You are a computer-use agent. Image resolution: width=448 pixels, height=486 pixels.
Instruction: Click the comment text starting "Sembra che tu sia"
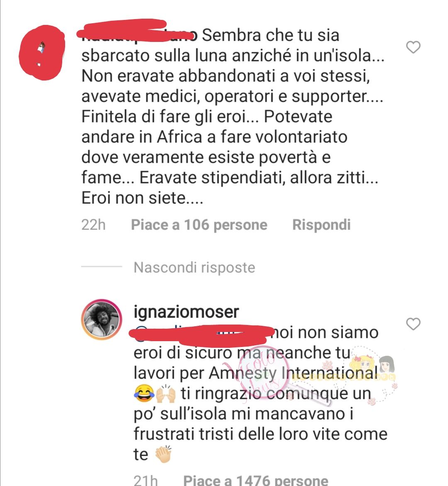pyautogui.click(x=232, y=117)
